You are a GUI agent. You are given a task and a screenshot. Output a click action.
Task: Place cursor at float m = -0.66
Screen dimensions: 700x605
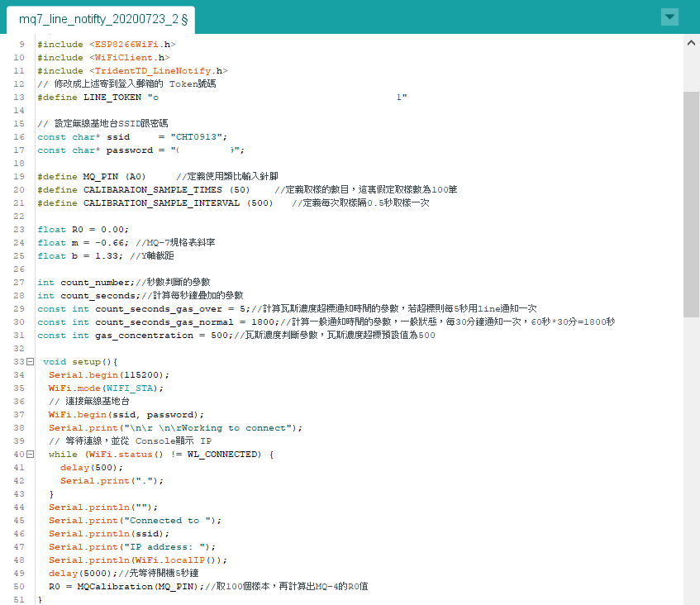point(83,243)
